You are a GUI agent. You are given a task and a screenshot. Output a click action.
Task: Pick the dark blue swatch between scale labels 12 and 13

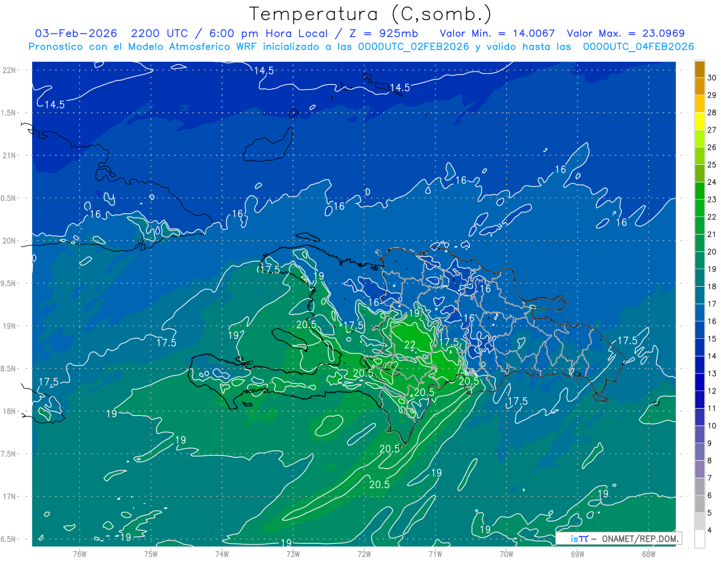point(700,383)
